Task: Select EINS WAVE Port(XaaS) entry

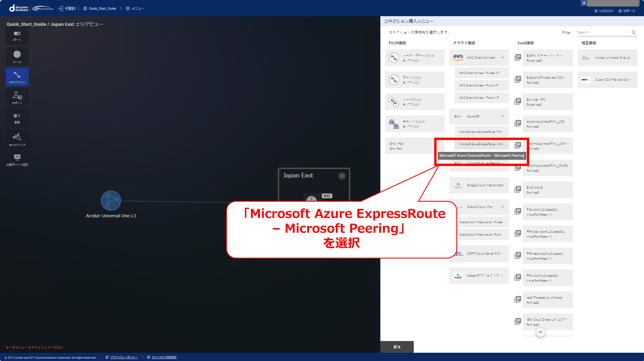Action: pos(548,190)
